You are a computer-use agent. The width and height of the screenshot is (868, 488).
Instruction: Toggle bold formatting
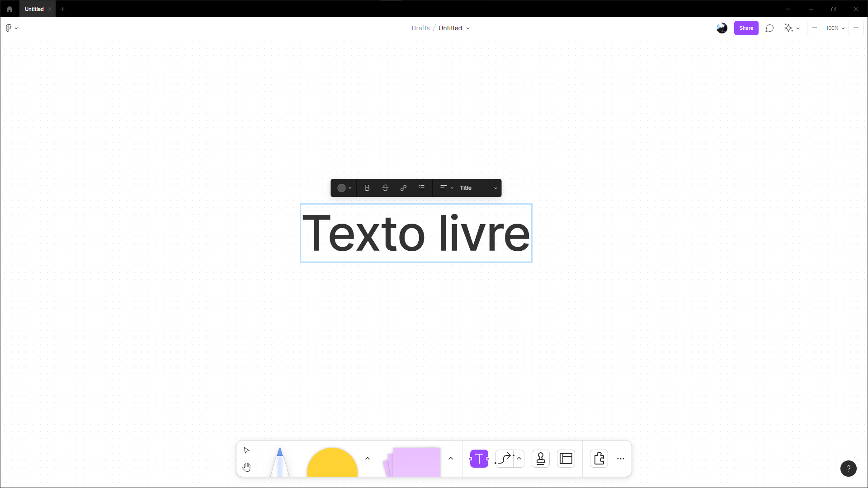367,188
